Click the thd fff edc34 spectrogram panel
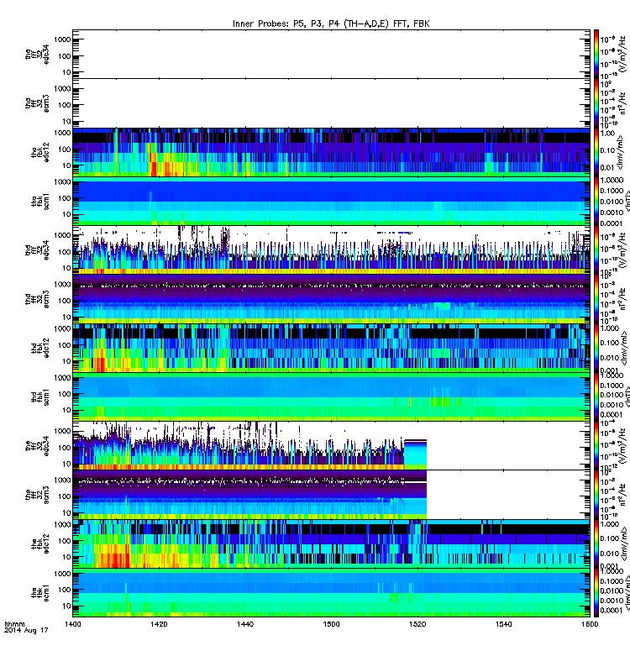This screenshot has height=672, width=630. tap(331, 249)
